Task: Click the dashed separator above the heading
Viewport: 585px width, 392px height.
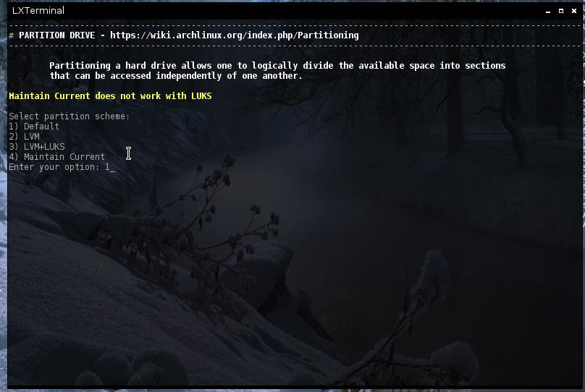Action: coord(295,25)
